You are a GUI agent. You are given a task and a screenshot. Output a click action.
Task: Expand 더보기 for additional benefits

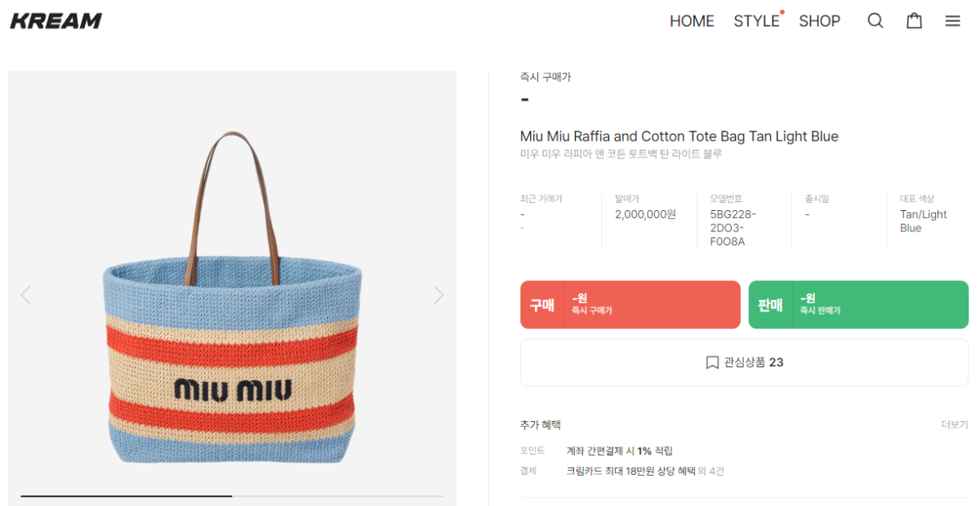pos(954,425)
